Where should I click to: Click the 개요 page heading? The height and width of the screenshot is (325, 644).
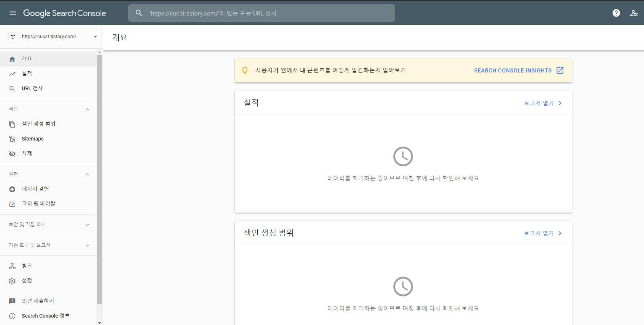pos(120,37)
